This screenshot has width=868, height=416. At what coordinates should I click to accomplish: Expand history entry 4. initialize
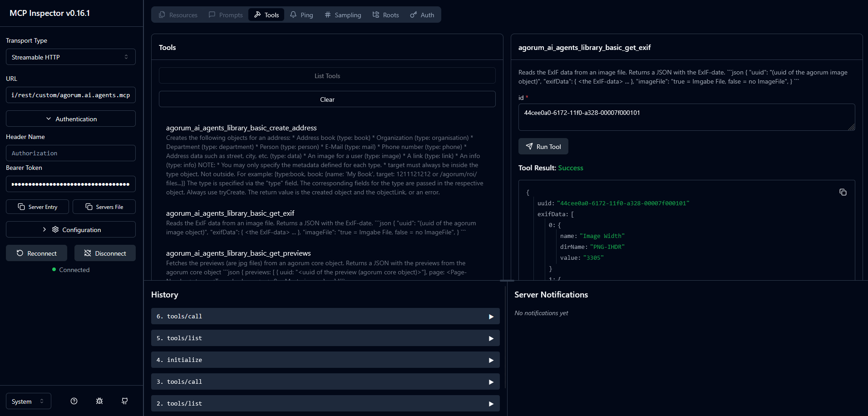(x=325, y=360)
